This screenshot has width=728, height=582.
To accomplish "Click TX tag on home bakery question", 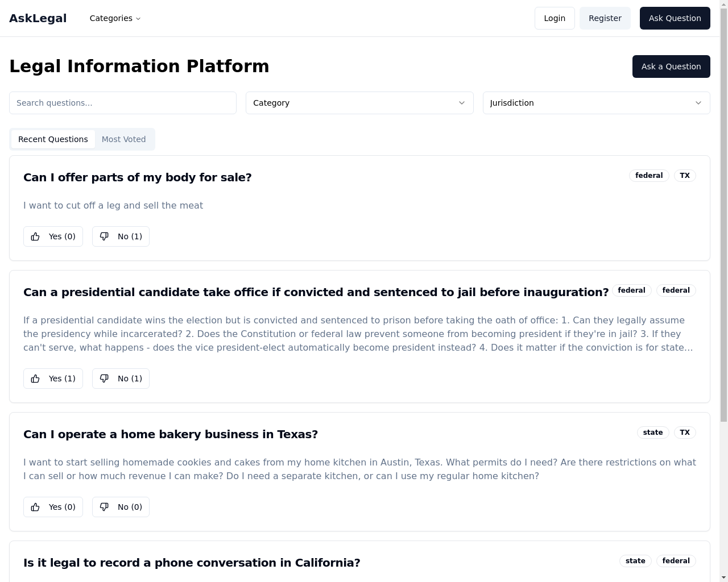I will click(x=685, y=433).
